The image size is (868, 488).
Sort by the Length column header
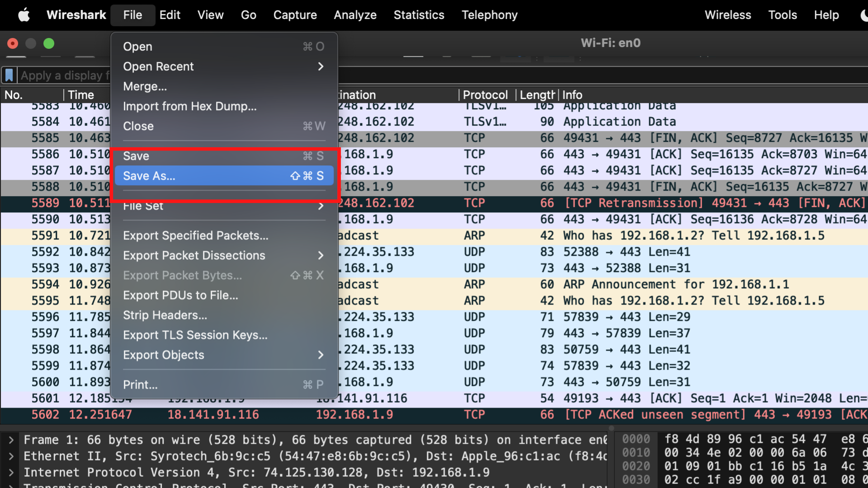pyautogui.click(x=537, y=95)
